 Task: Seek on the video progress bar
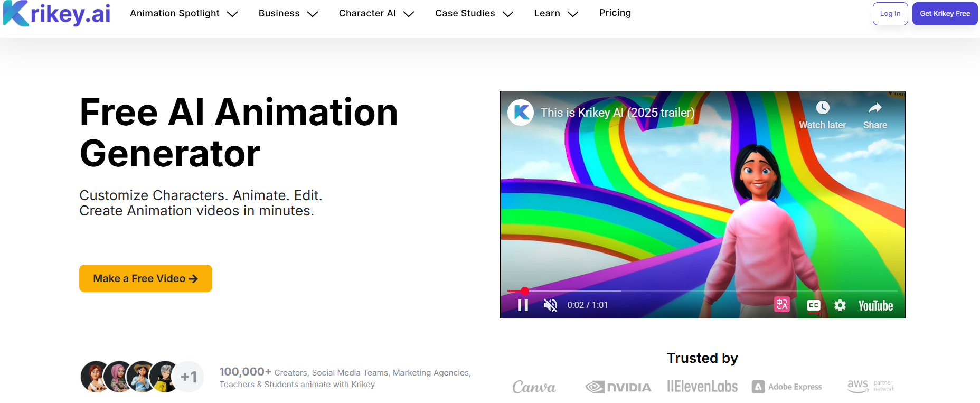coord(702,291)
